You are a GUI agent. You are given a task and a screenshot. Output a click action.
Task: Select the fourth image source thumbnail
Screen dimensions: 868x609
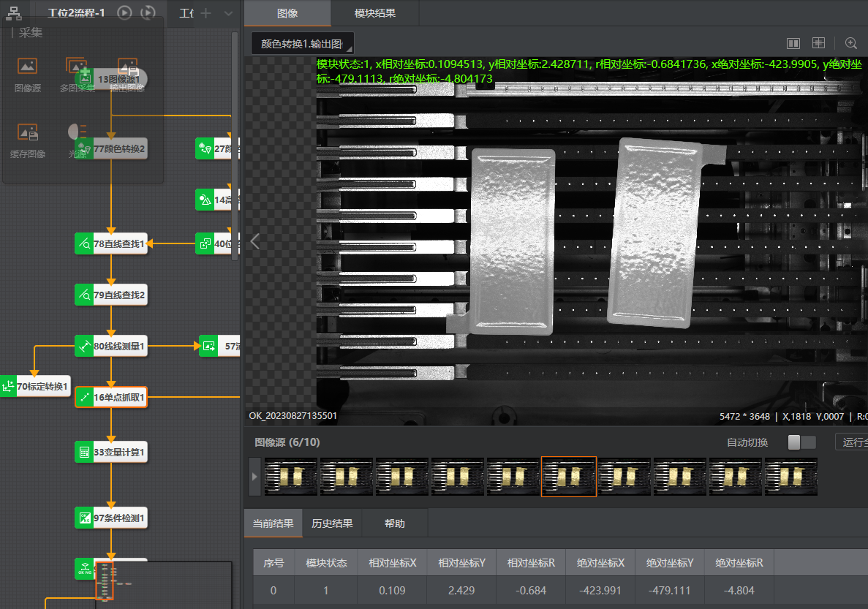pos(458,476)
